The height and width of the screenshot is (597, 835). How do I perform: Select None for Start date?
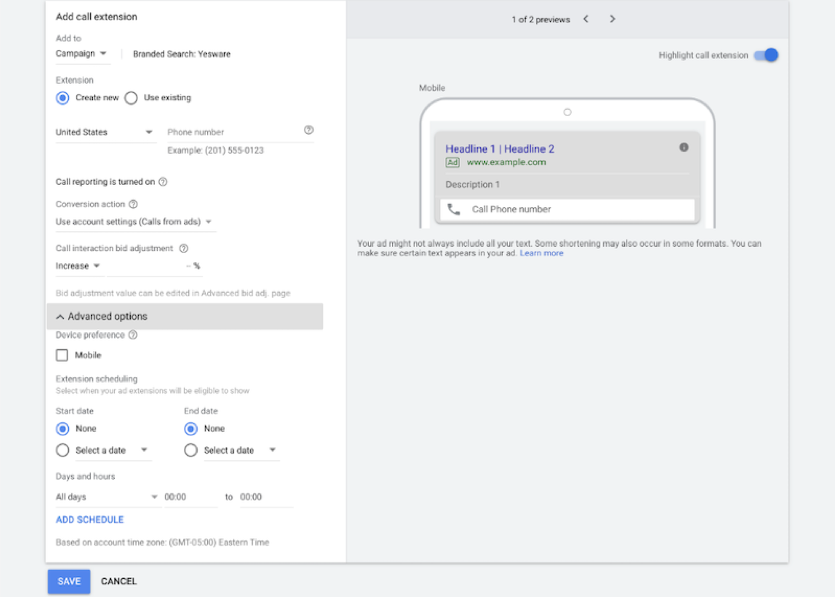pyautogui.click(x=63, y=429)
